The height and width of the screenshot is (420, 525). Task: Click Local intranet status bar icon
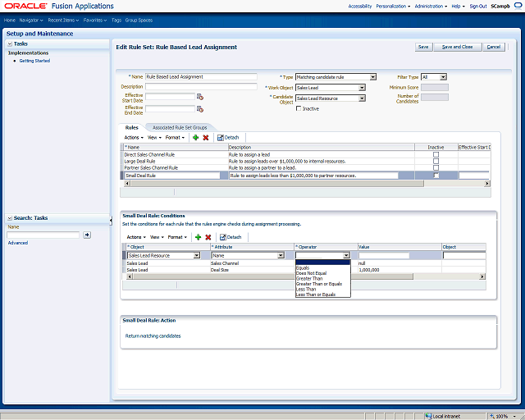[428, 416]
